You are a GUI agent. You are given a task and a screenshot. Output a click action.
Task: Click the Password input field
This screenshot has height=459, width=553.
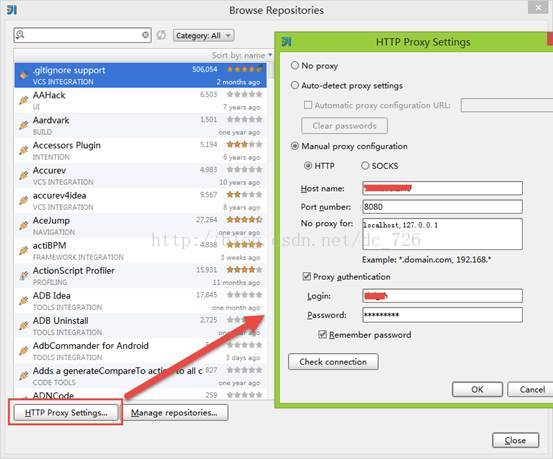click(x=442, y=315)
